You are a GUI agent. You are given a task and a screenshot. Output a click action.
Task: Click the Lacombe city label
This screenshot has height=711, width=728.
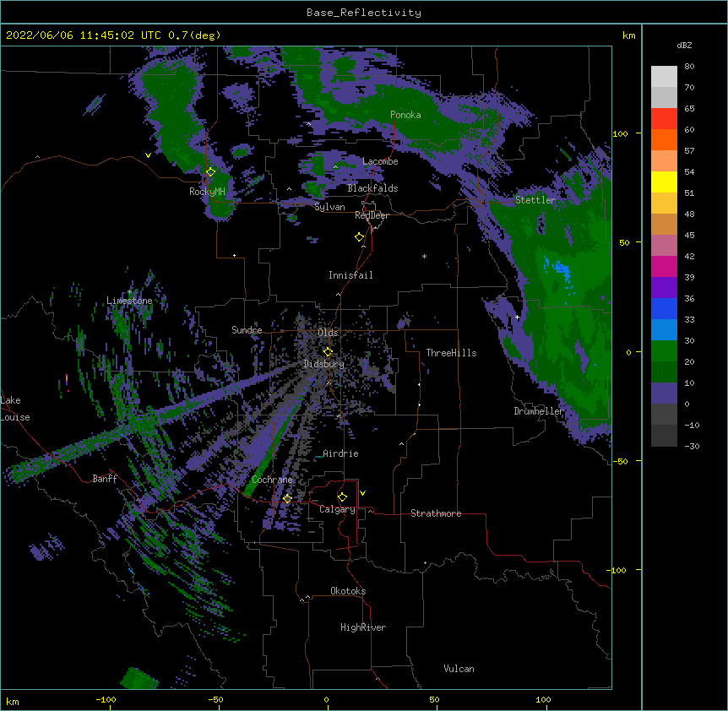[x=380, y=161]
